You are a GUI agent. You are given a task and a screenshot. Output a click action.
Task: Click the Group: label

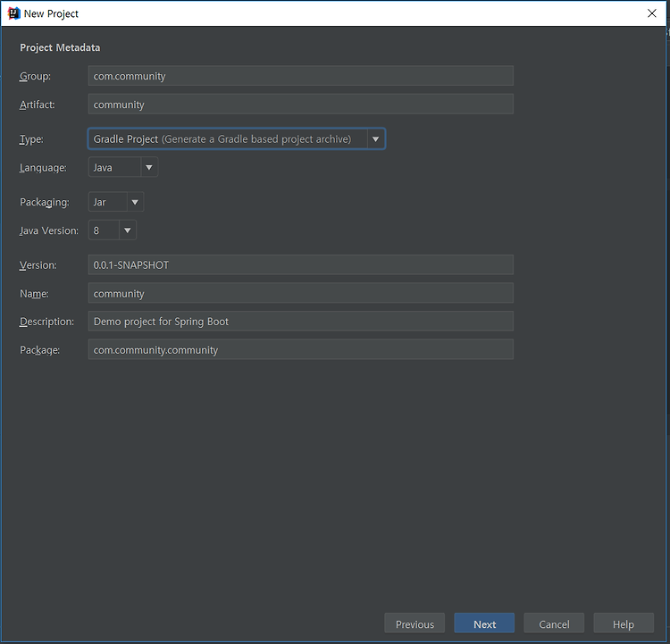pos(35,76)
